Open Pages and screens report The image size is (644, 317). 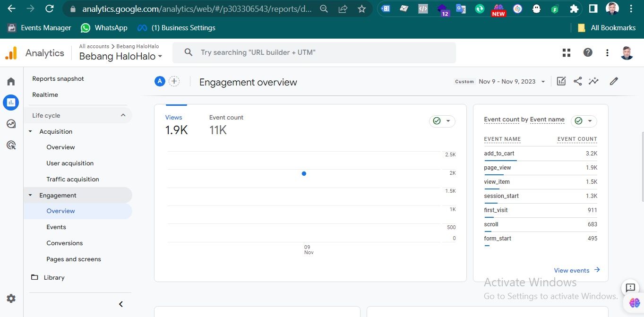point(74,259)
